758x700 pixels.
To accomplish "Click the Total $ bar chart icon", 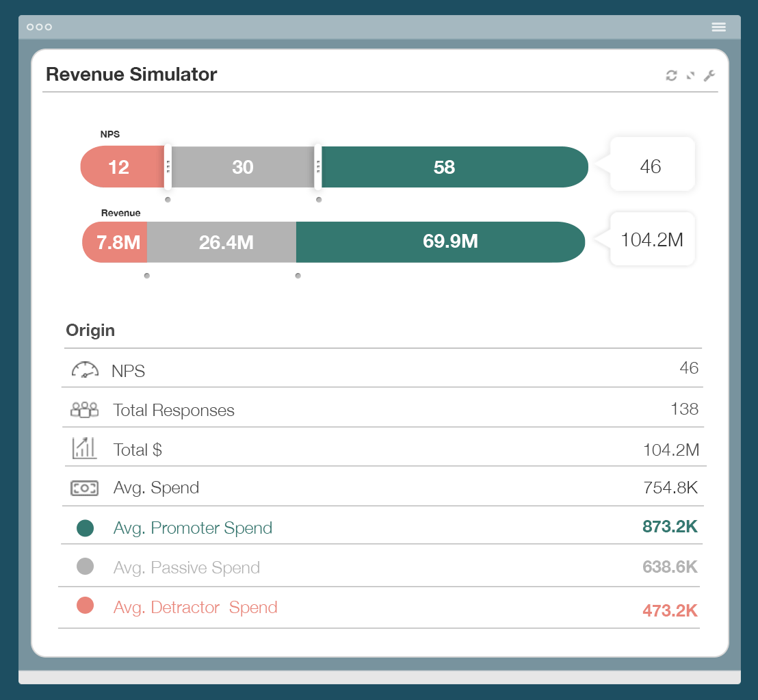I will point(85,449).
